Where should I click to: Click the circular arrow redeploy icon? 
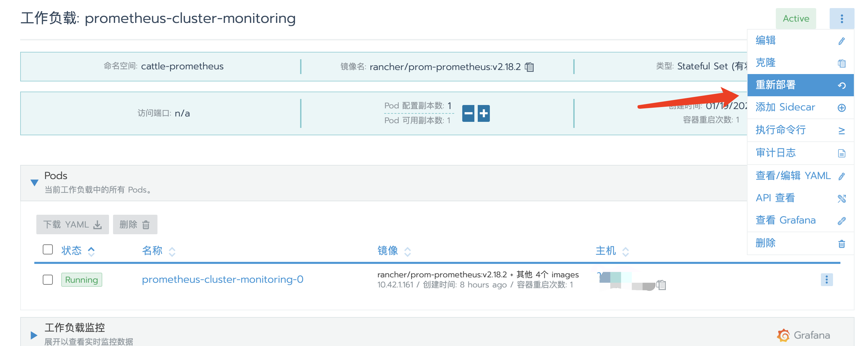pos(841,85)
